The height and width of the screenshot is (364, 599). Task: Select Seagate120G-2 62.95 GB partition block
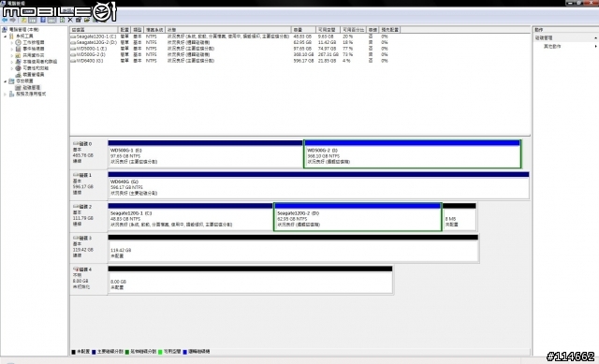click(358, 216)
